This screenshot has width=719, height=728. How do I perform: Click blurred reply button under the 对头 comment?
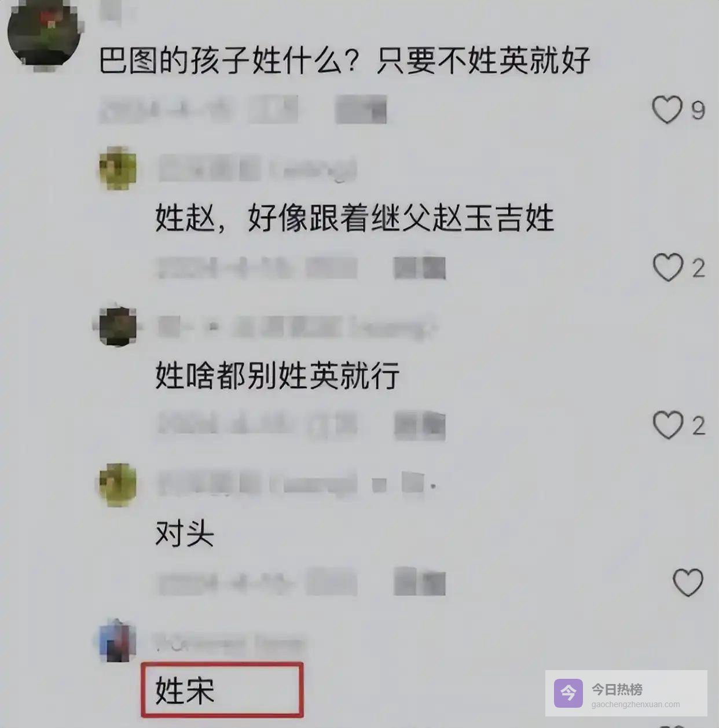(x=420, y=582)
